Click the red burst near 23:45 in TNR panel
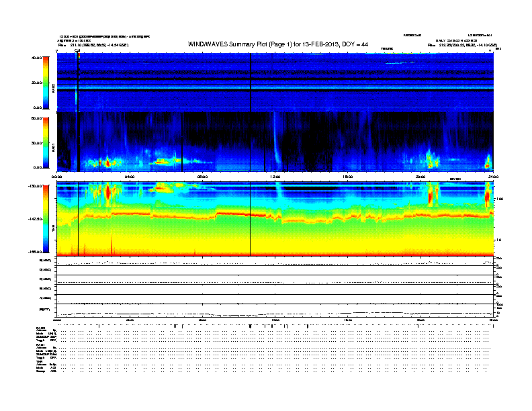The width and height of the screenshot is (532, 411). pyautogui.click(x=488, y=196)
